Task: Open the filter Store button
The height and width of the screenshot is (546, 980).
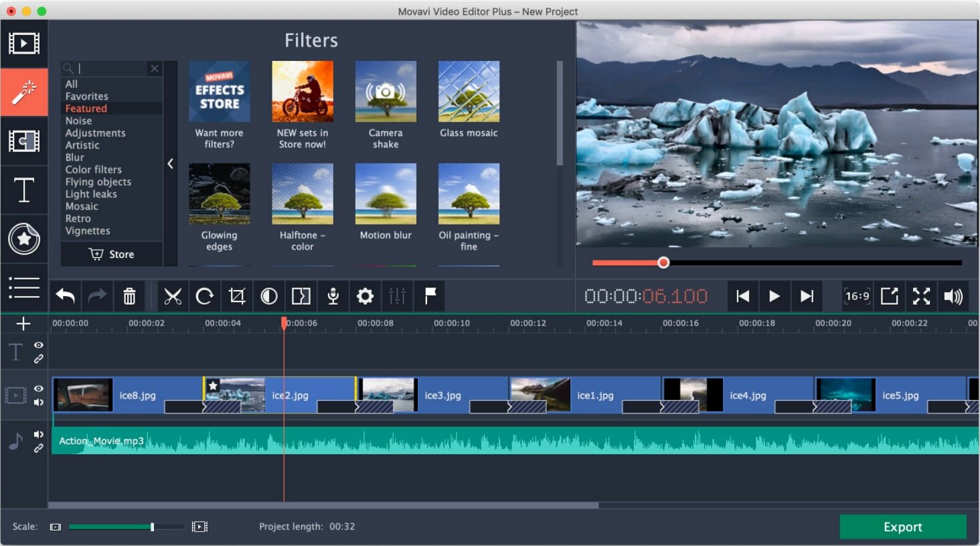Action: tap(112, 254)
